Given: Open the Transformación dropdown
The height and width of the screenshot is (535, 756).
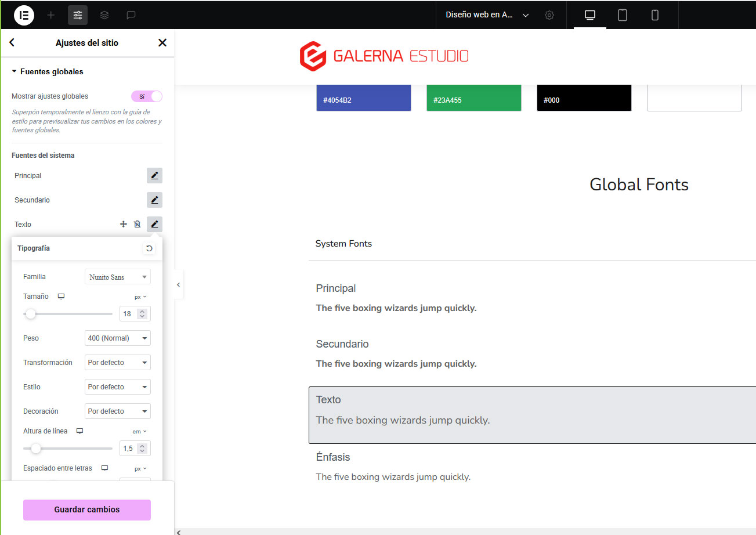Looking at the screenshot, I should point(117,363).
